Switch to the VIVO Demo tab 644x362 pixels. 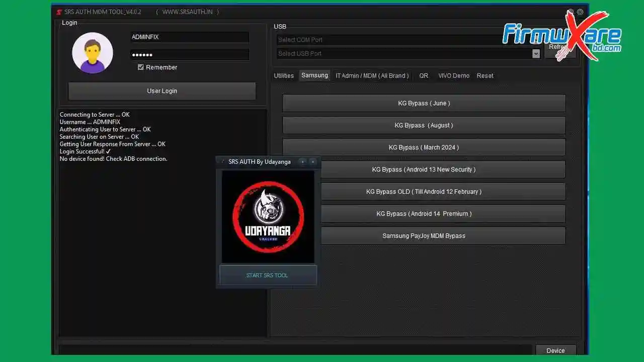pos(454,75)
